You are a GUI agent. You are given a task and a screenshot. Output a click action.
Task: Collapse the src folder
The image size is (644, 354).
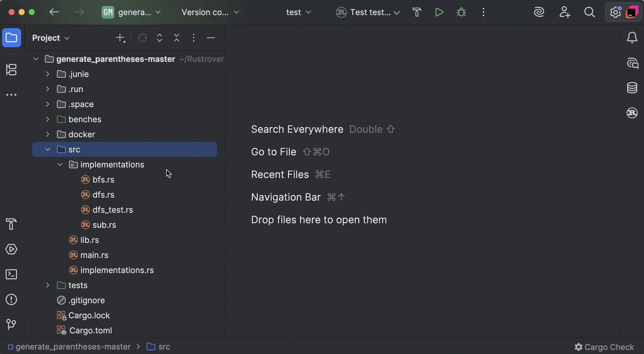48,150
